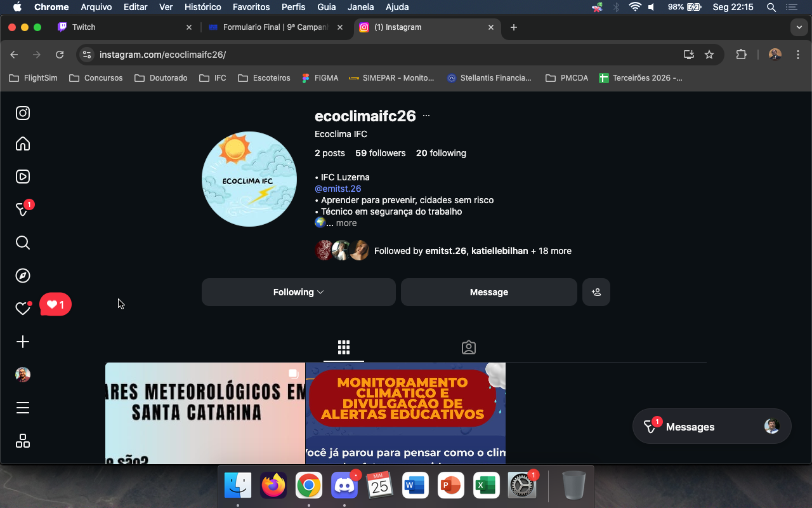Open profile options three-dots next to ecoclimaifc26

[x=426, y=116]
